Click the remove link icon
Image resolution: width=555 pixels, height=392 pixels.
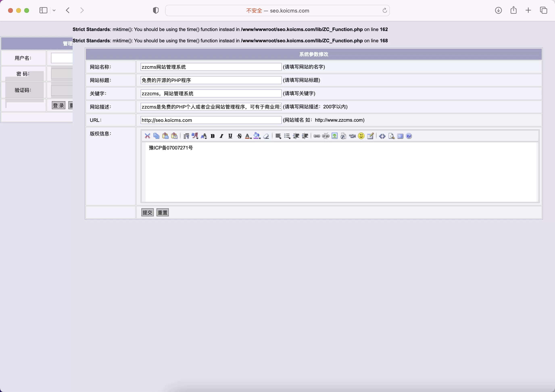point(326,136)
